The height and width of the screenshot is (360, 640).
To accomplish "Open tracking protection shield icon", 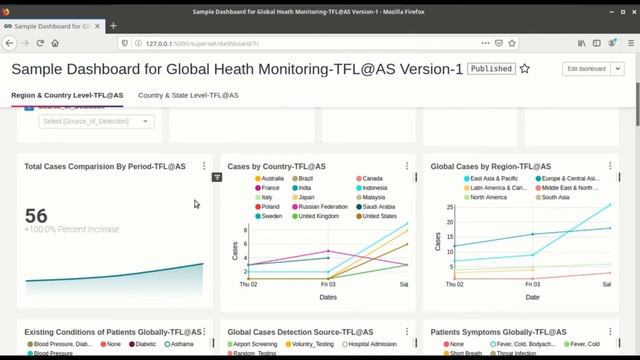I will (125, 43).
